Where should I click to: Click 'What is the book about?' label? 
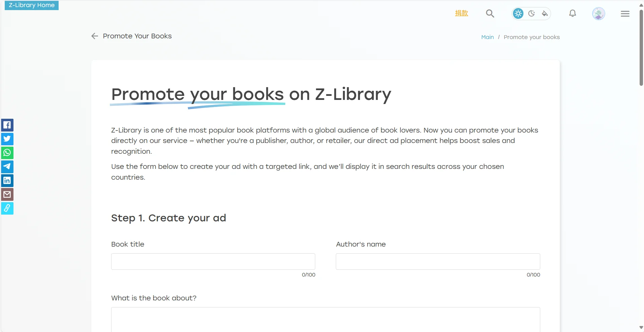point(154,298)
